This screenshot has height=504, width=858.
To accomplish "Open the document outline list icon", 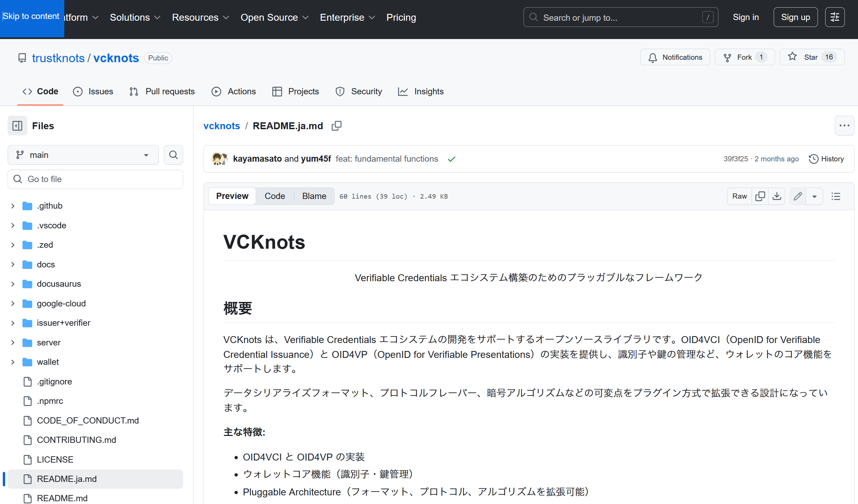I will (x=836, y=196).
